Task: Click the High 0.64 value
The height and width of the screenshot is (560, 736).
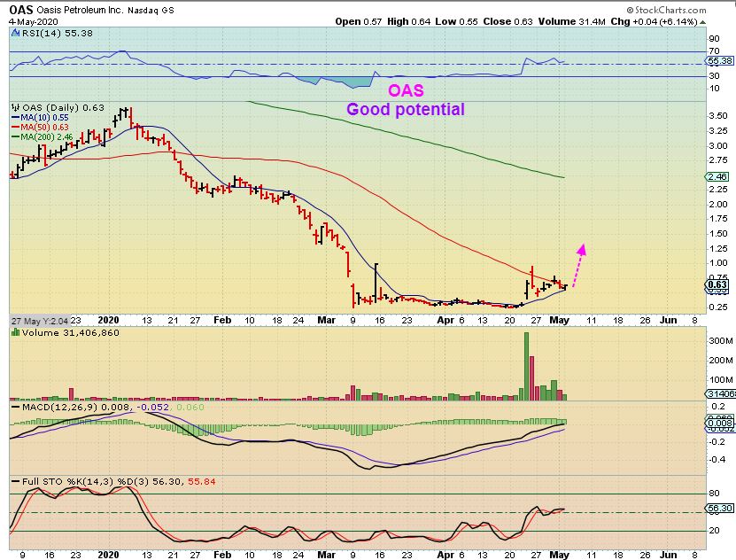Action: pos(408,21)
